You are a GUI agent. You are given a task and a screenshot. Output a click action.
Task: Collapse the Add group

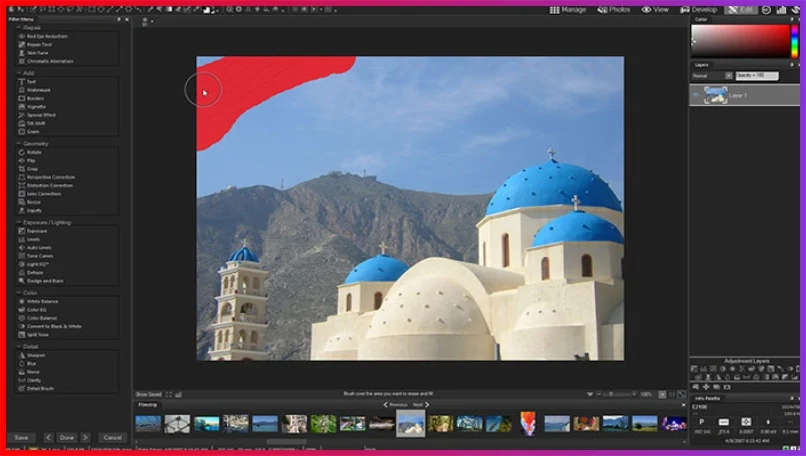(19, 73)
